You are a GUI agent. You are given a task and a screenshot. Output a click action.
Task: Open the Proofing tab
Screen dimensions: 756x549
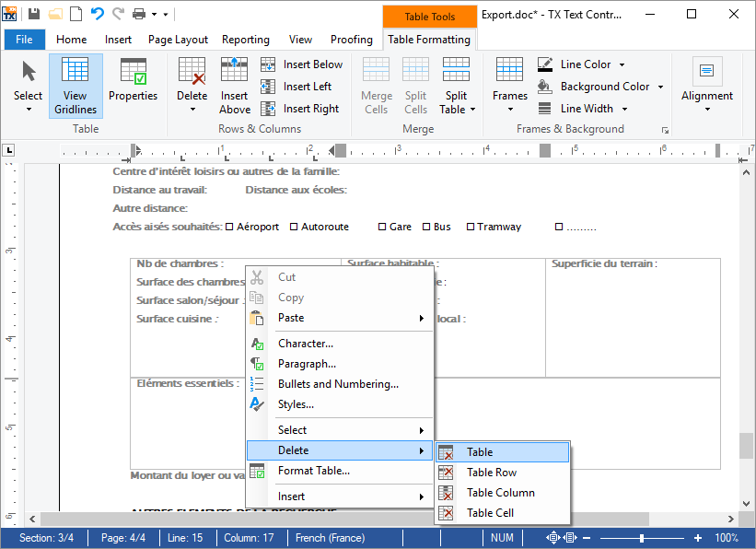[352, 40]
